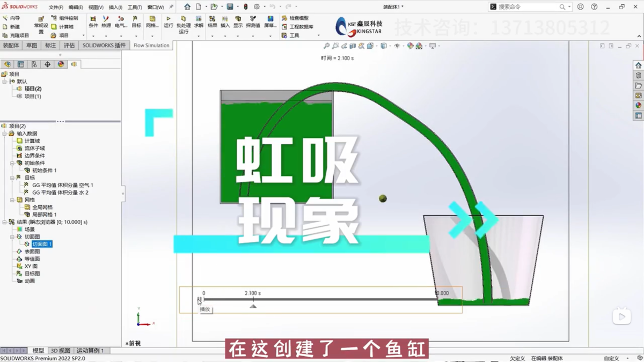Click the play button on time slider
The image size is (644, 362).
[x=200, y=301]
